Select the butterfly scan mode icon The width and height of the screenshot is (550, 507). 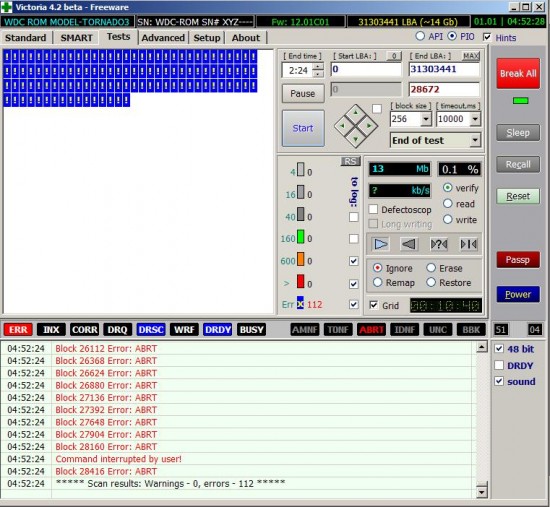coord(468,244)
